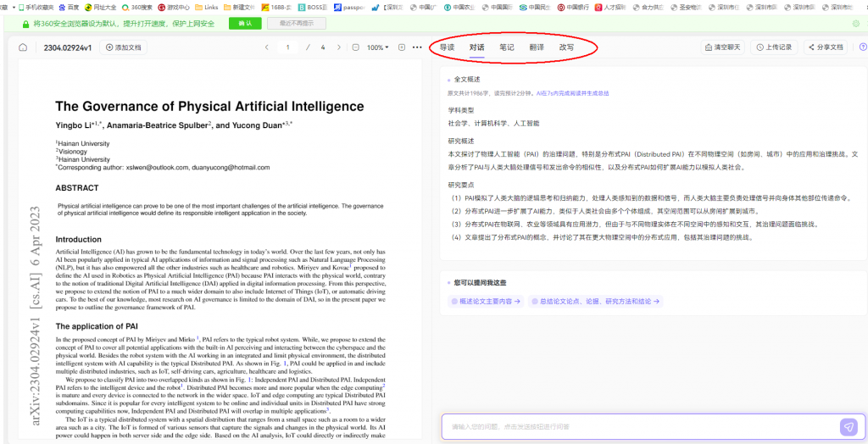Viewport: 868px width, 444px height.
Task: Select suggestion 总结论文论点、论据、研究方法和结论
Action: (x=595, y=302)
